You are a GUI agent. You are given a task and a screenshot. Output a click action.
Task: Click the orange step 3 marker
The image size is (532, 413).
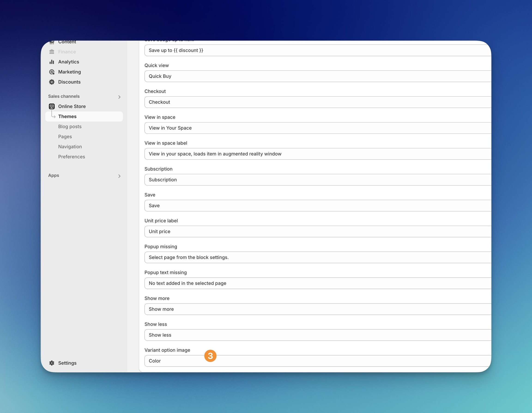point(210,356)
